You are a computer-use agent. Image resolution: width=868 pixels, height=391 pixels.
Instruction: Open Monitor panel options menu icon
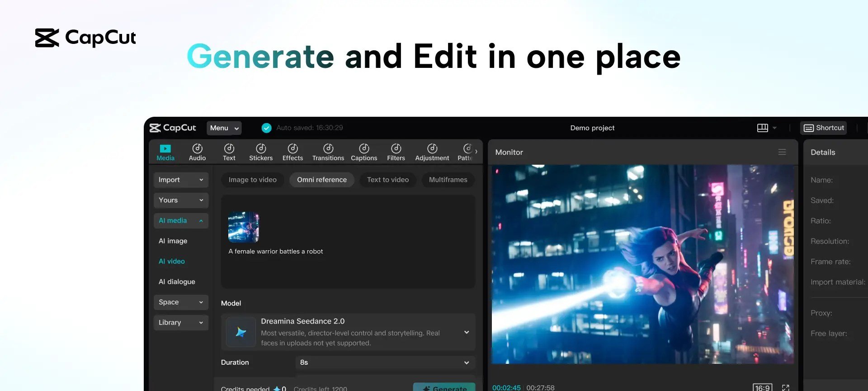782,152
